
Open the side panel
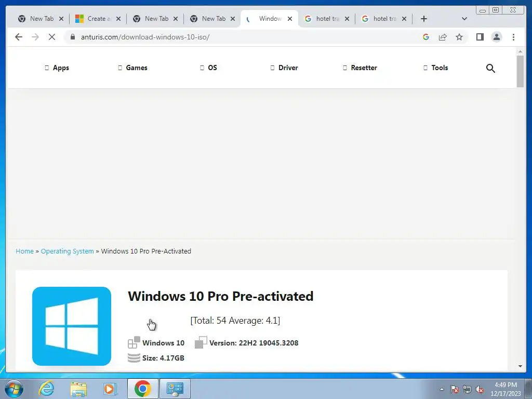[x=480, y=37]
